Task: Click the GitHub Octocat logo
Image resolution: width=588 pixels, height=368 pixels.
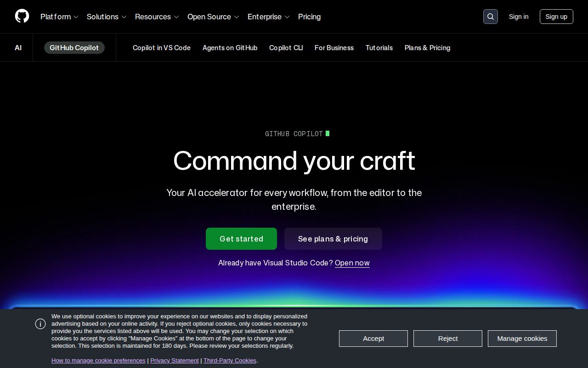Action: [x=22, y=16]
